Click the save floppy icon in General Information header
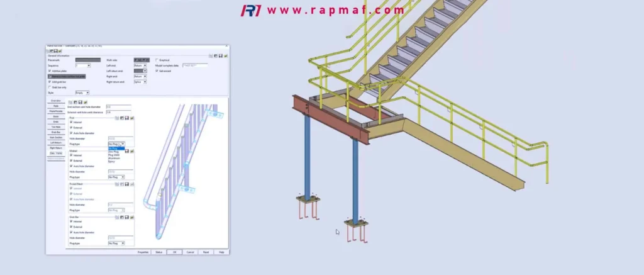 (x=221, y=56)
